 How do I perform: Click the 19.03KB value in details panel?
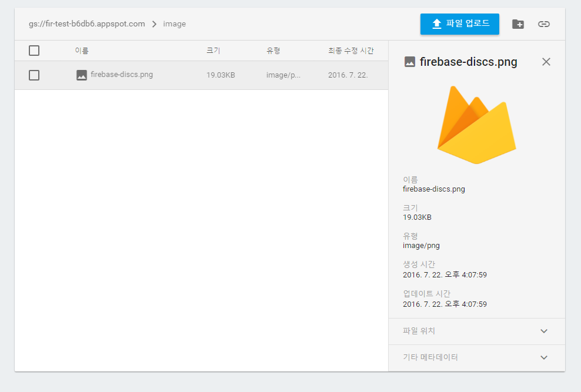[x=417, y=217]
